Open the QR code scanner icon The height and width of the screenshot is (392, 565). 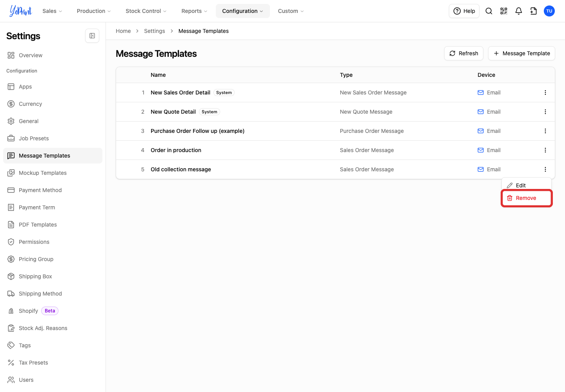[x=504, y=11]
